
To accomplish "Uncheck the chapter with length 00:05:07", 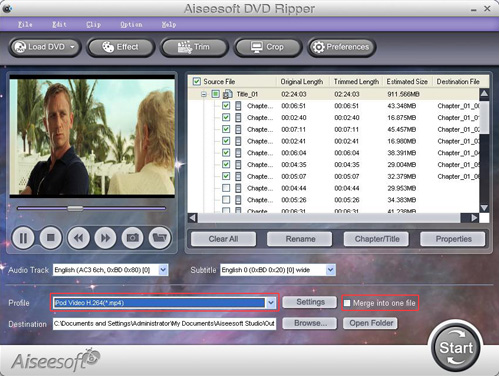I will (226, 176).
